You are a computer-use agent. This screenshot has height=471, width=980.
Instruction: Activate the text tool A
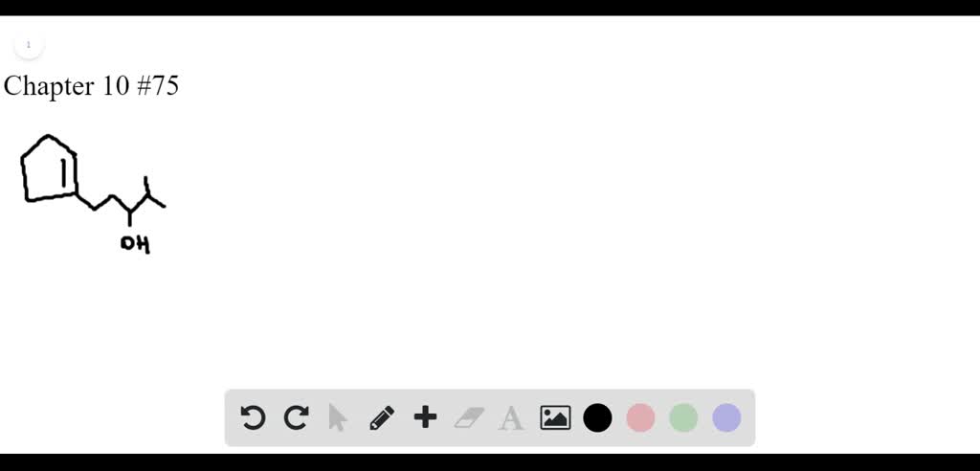tap(511, 417)
